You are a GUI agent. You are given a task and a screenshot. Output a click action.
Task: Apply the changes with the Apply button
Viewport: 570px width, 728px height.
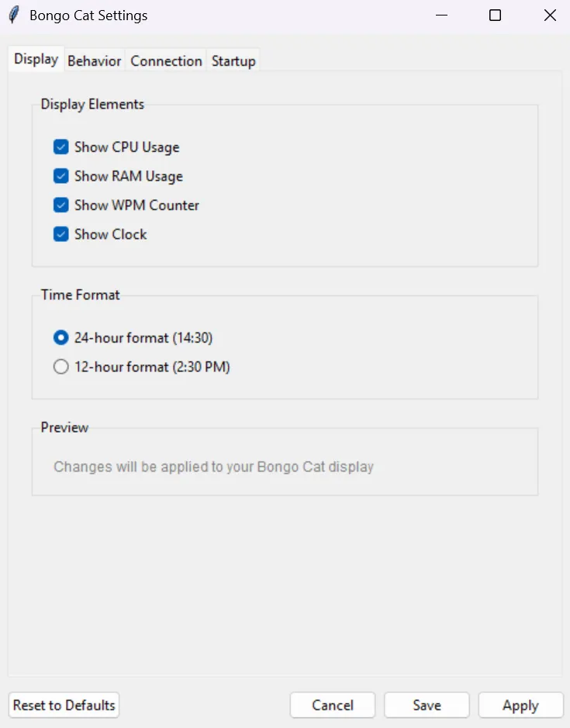click(520, 706)
